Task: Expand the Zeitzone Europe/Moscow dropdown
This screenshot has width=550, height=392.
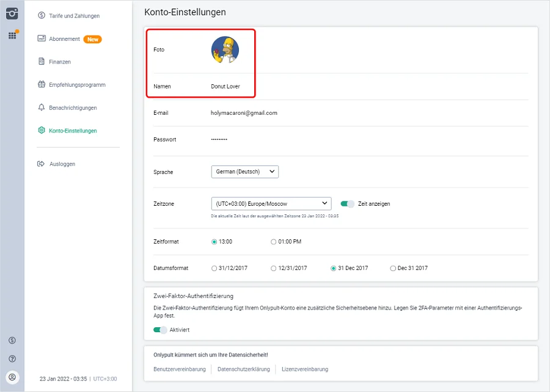Action: pos(271,204)
